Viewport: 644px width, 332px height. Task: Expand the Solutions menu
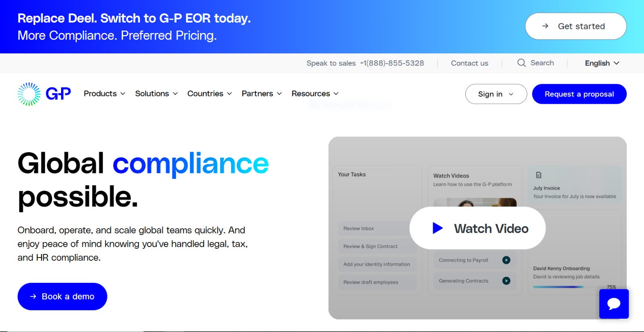pos(157,94)
